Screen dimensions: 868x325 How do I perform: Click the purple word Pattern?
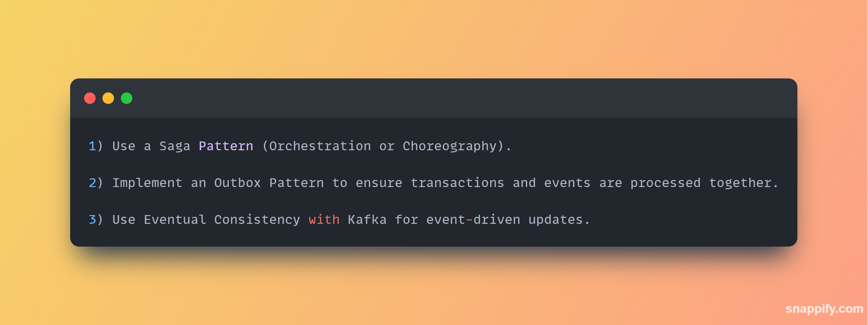click(226, 146)
